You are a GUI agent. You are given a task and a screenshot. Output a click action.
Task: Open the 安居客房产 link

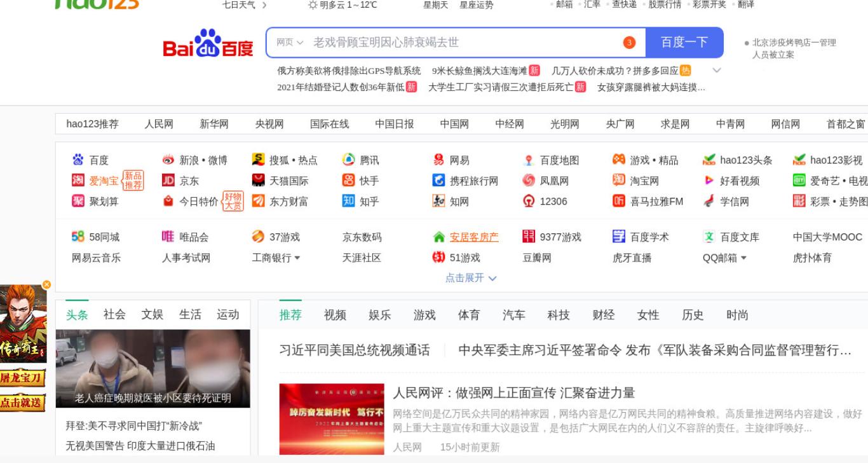click(474, 237)
